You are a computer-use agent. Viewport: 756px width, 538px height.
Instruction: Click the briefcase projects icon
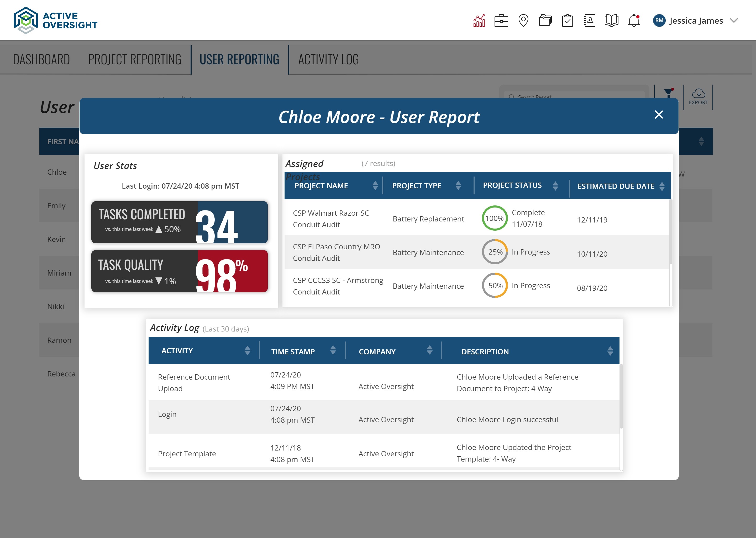coord(501,20)
